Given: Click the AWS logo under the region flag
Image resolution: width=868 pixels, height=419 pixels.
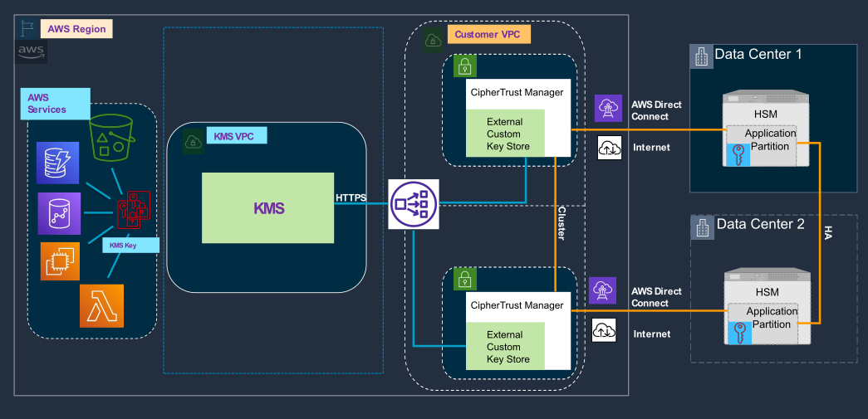Looking at the screenshot, I should 31,51.
